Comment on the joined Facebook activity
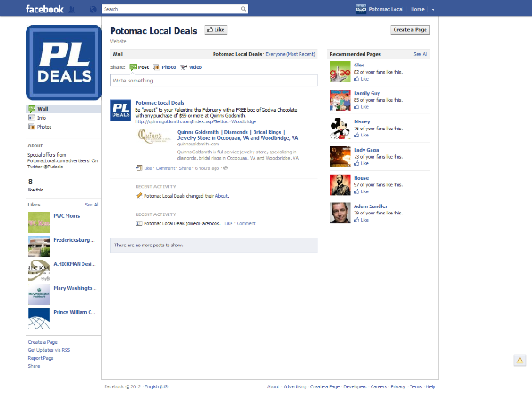 [246, 223]
